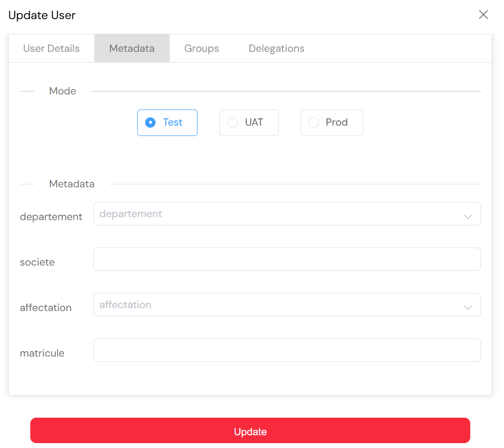
Task: Close the Update User dialog
Action: 483,15
